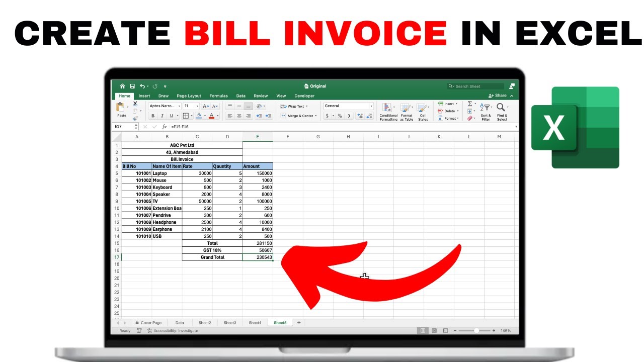Click the Top Align icon
Image resolution: width=644 pixels, height=362 pixels.
point(229,106)
